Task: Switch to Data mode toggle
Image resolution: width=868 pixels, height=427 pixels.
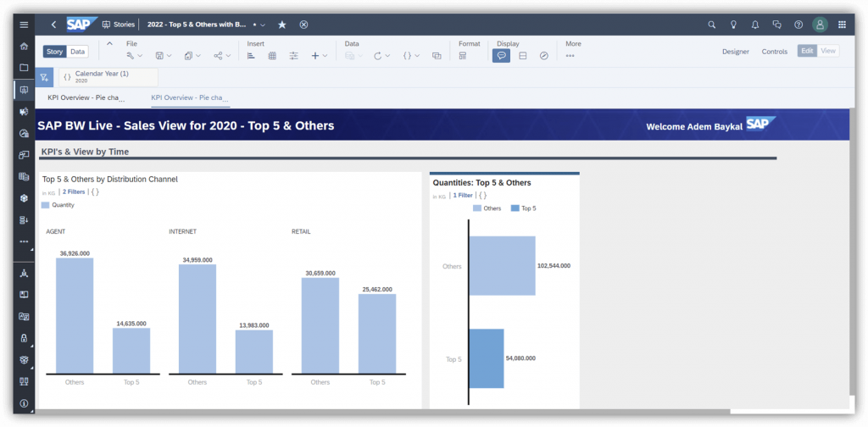Action: (77, 52)
